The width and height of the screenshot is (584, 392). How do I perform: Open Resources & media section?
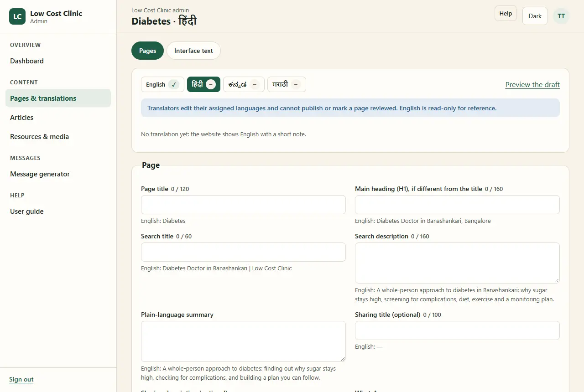pyautogui.click(x=58, y=137)
